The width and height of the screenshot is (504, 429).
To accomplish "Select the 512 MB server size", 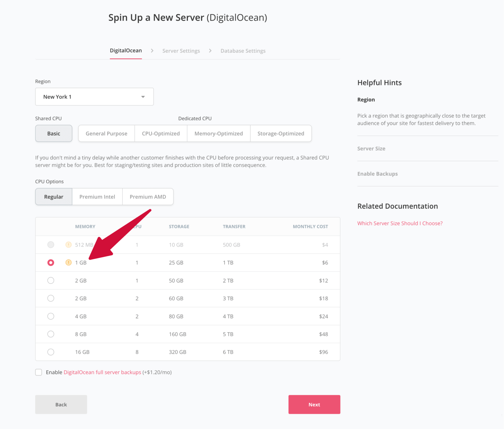I will click(x=51, y=245).
